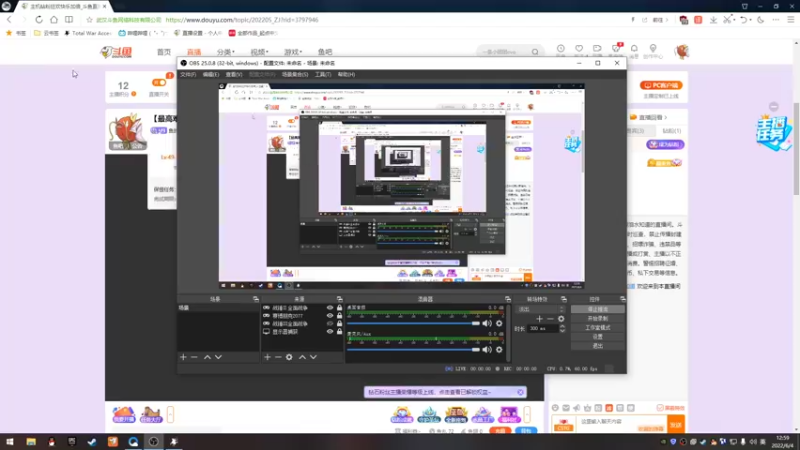Click the Stop Streaming button in Controls

(x=597, y=309)
